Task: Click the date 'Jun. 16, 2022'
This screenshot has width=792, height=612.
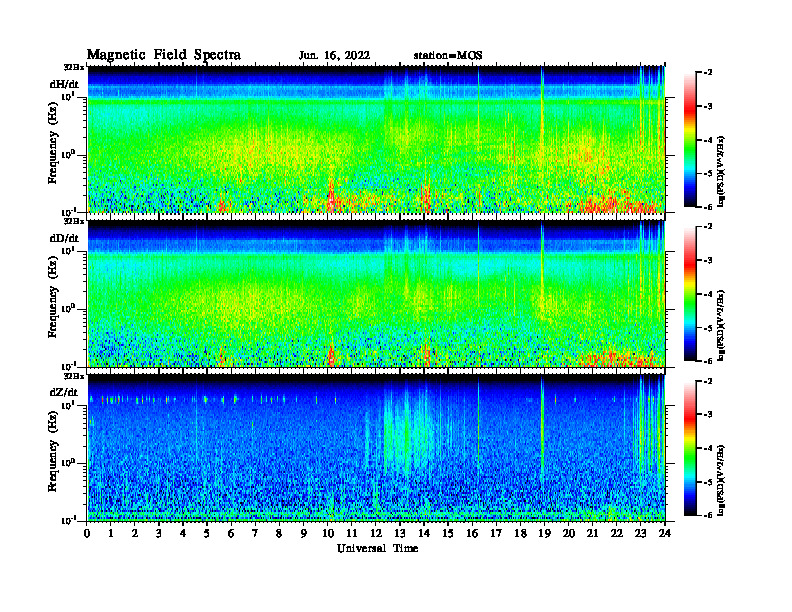Action: click(x=334, y=56)
